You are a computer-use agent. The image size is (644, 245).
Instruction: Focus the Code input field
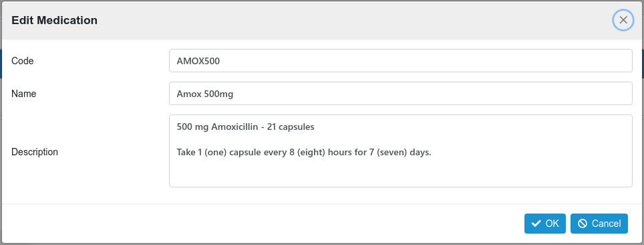pos(400,60)
